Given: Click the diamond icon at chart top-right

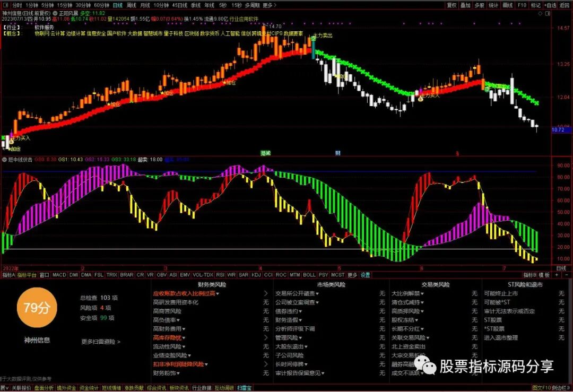Looking at the screenshot, I should (x=541, y=13).
